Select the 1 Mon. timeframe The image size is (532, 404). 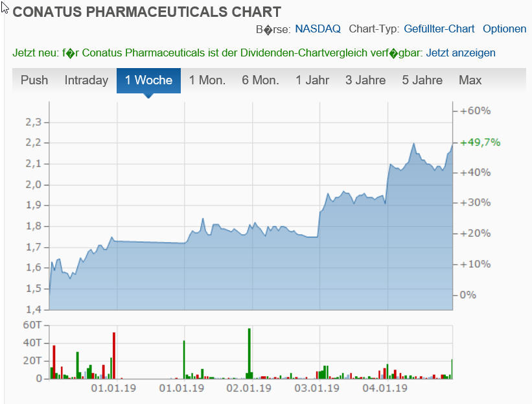pos(207,80)
